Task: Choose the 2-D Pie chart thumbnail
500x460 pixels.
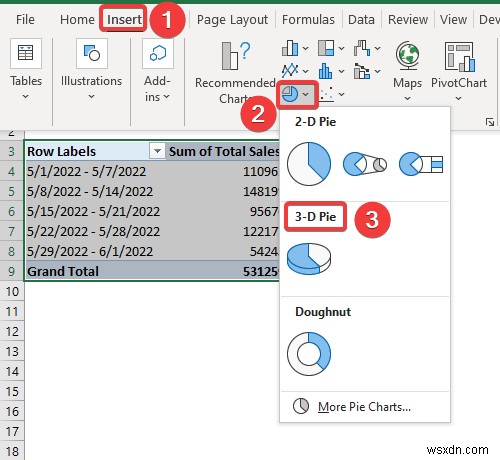Action: 309,164
